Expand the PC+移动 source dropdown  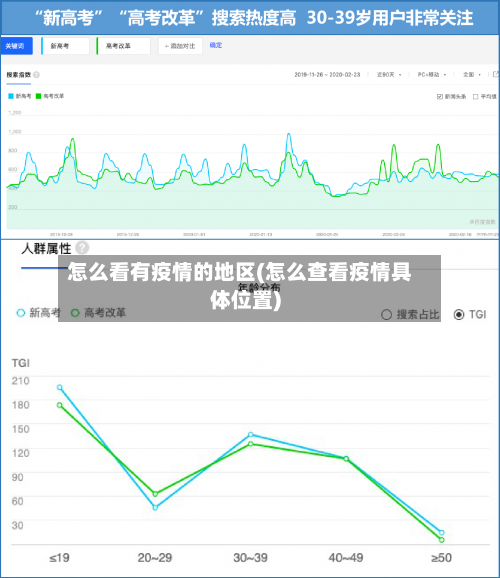(x=431, y=75)
